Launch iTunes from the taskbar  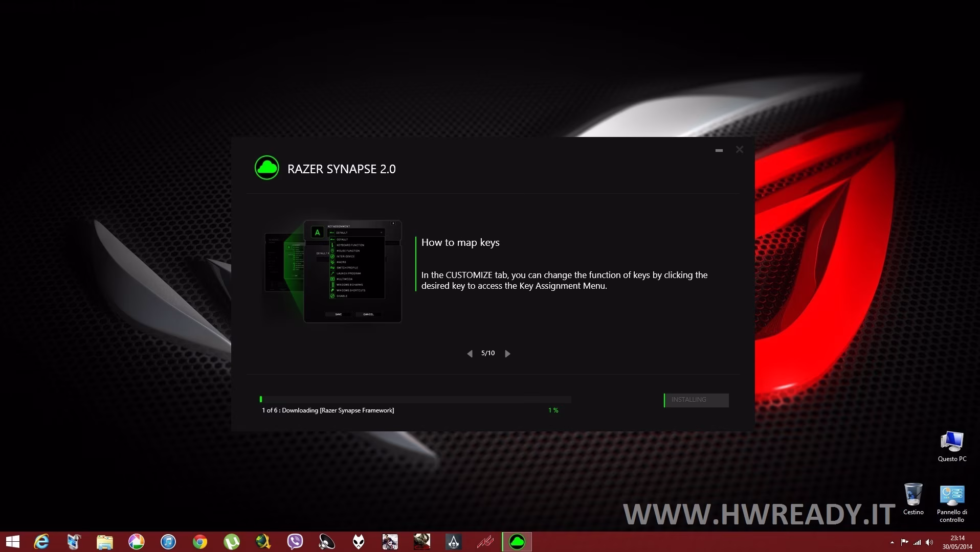point(168,542)
